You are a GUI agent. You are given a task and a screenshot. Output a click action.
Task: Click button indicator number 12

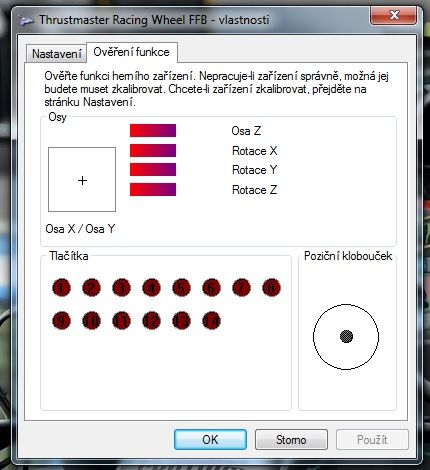tap(151, 321)
